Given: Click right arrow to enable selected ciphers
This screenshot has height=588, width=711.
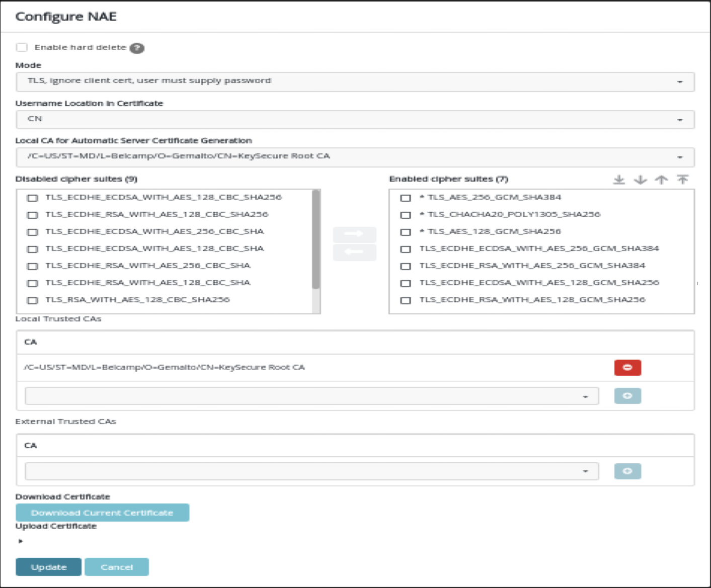Looking at the screenshot, I should coord(354,234).
